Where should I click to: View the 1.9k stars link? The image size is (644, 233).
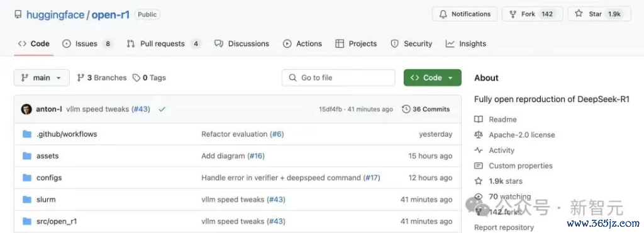[506, 181]
